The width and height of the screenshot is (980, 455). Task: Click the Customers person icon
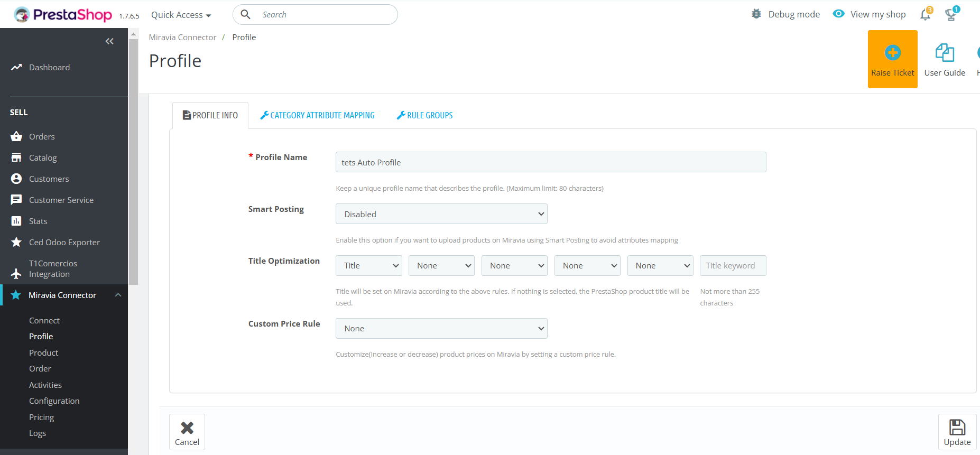(x=16, y=179)
